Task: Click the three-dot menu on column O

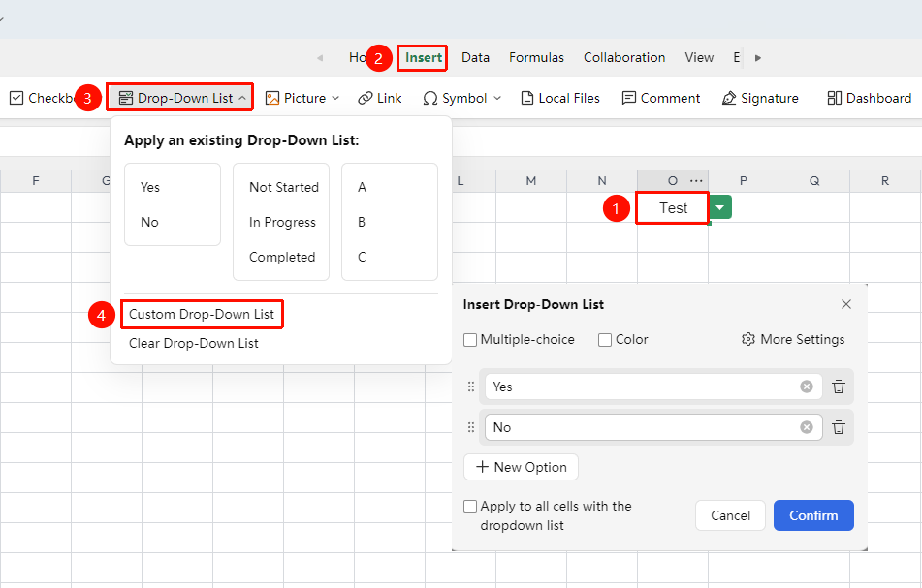Action: coord(696,181)
